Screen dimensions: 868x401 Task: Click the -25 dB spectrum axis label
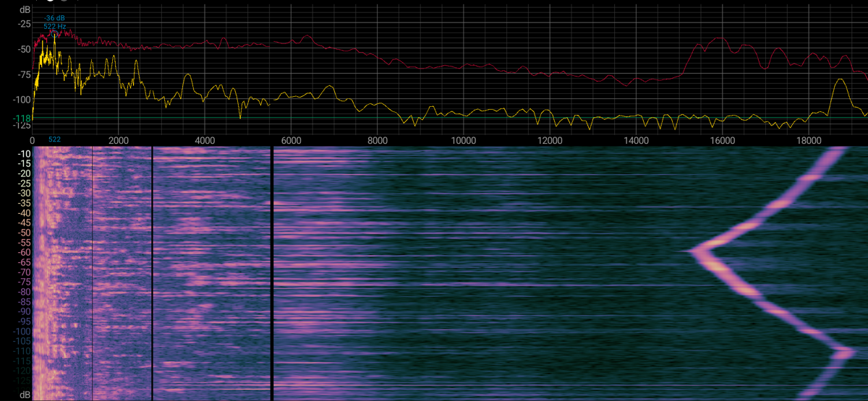(24, 24)
